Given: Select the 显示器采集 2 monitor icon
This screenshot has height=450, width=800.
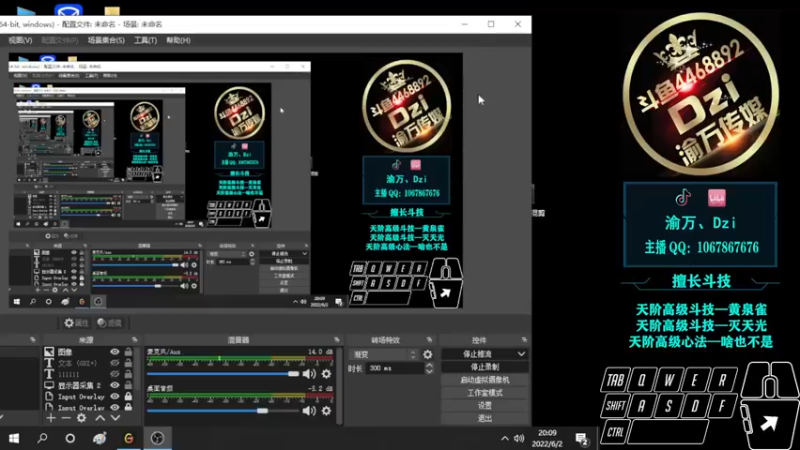Looking at the screenshot, I should click(x=49, y=385).
